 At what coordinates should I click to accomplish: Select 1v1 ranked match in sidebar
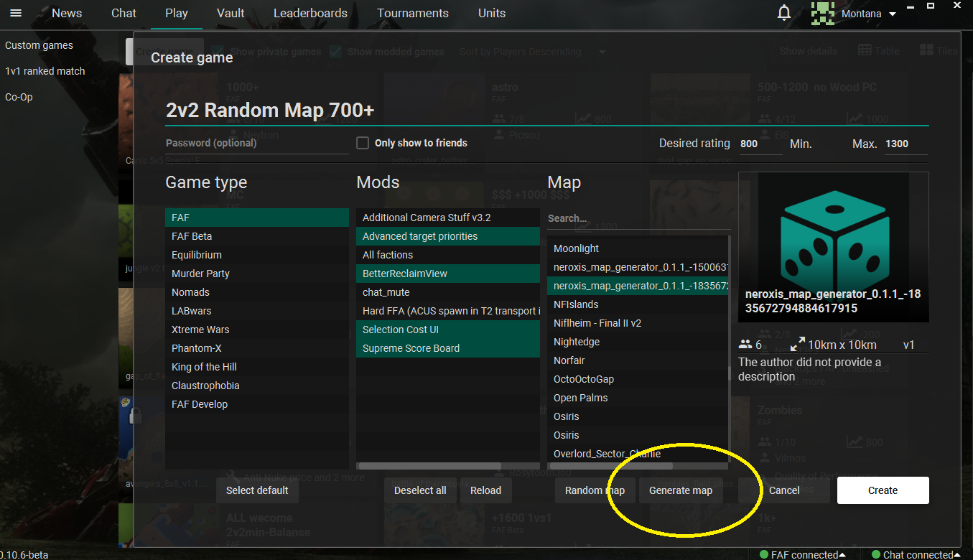tap(45, 71)
